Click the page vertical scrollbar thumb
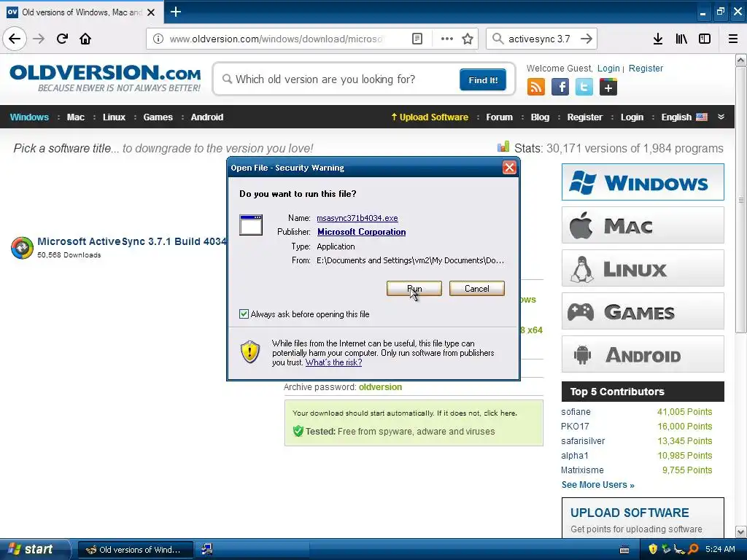Viewport: 747px width, 560px height. 741,200
